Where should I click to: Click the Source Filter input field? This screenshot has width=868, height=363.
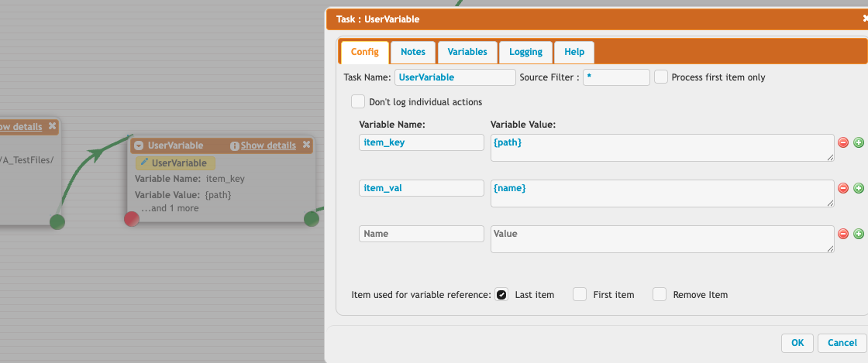point(616,77)
